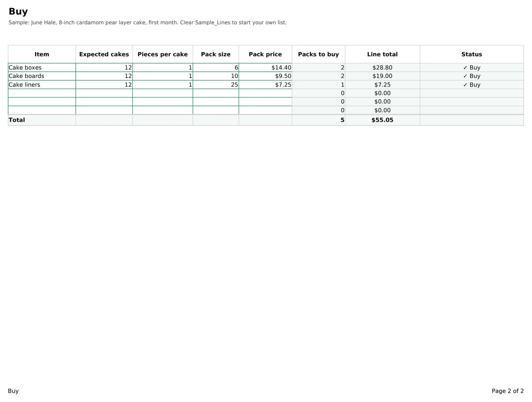Click the 'Page 2 of 2' footer

point(508,391)
